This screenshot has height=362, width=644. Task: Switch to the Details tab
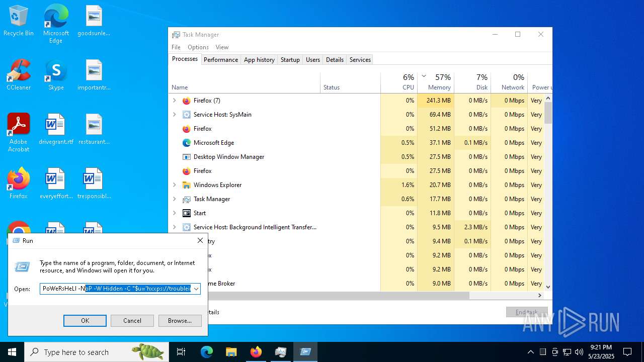click(335, 60)
